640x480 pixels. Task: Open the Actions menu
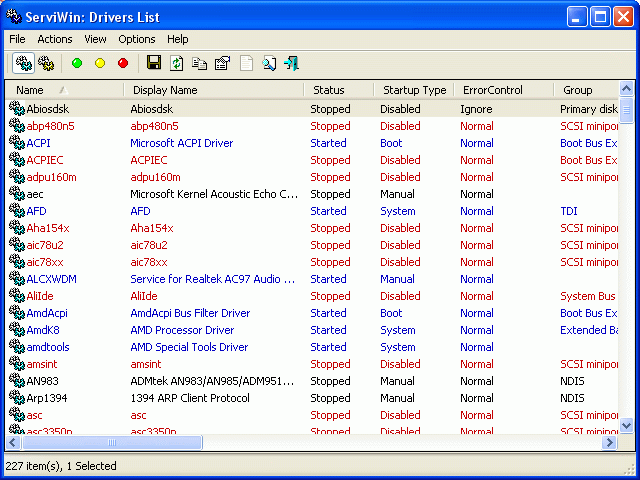(55, 39)
